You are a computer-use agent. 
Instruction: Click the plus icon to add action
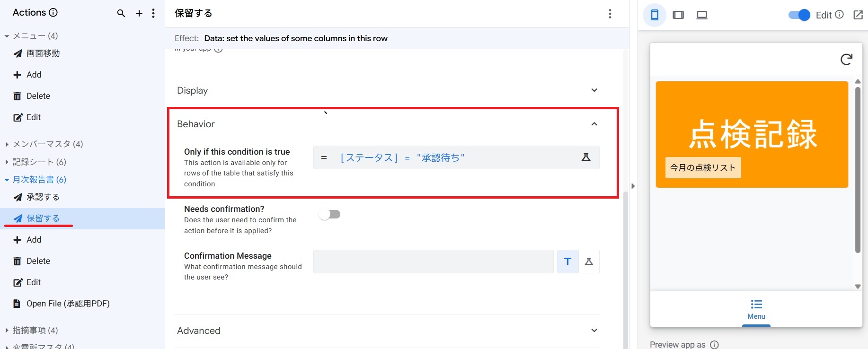point(139,13)
